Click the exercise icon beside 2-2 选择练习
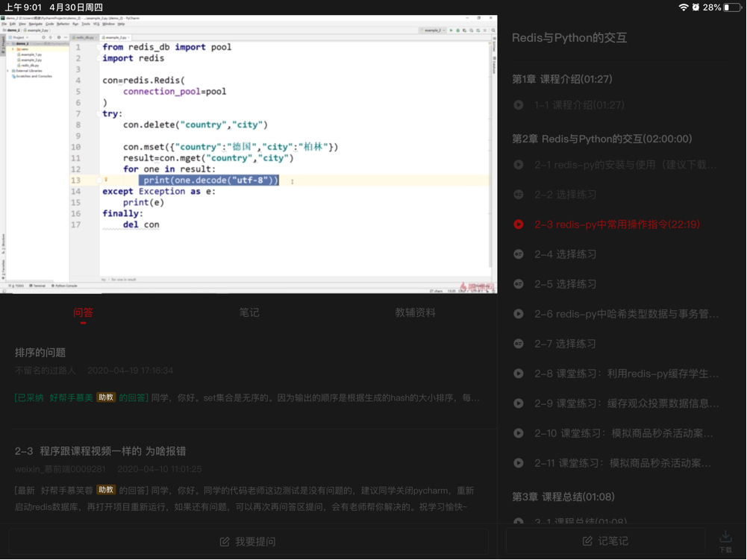The width and height of the screenshot is (747, 560). (519, 195)
